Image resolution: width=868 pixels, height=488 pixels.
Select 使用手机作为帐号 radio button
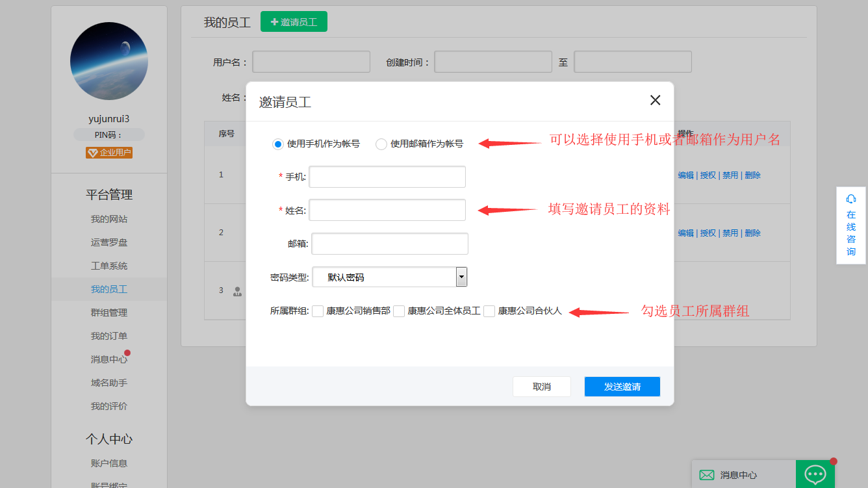point(278,144)
